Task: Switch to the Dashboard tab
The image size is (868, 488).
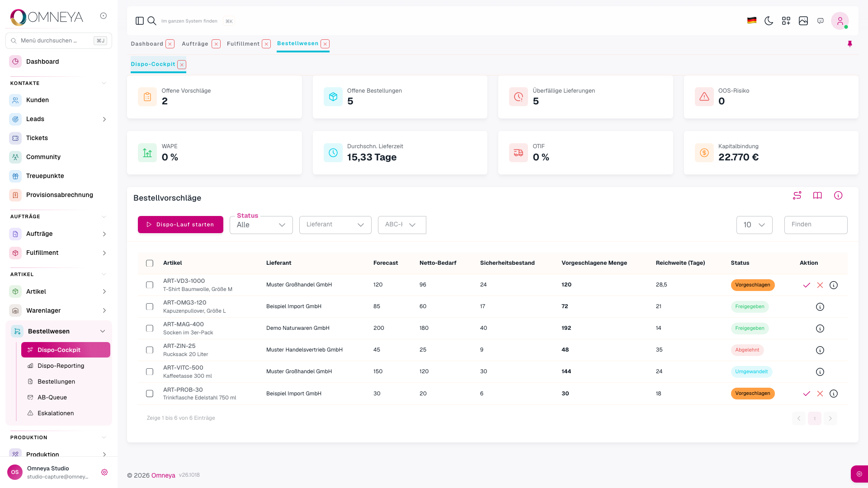Action: [x=147, y=44]
